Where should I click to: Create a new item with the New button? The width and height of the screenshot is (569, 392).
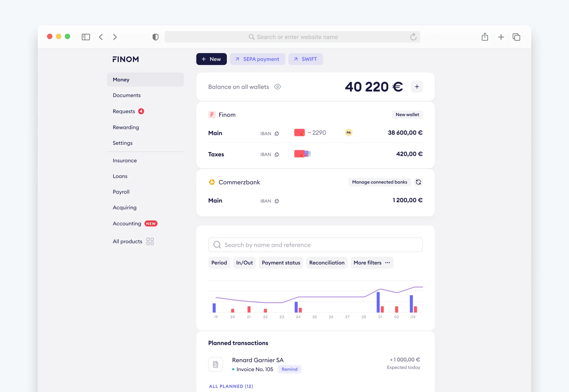[211, 59]
